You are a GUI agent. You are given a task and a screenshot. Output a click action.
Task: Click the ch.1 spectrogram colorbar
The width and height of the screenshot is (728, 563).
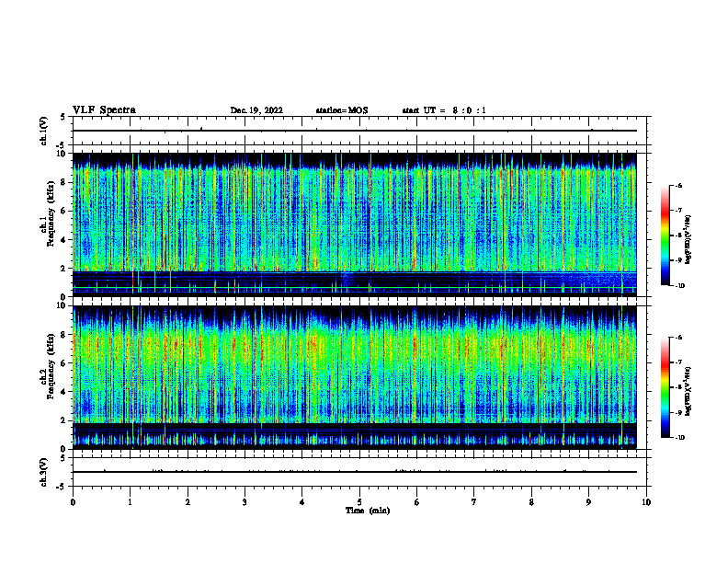pos(665,236)
